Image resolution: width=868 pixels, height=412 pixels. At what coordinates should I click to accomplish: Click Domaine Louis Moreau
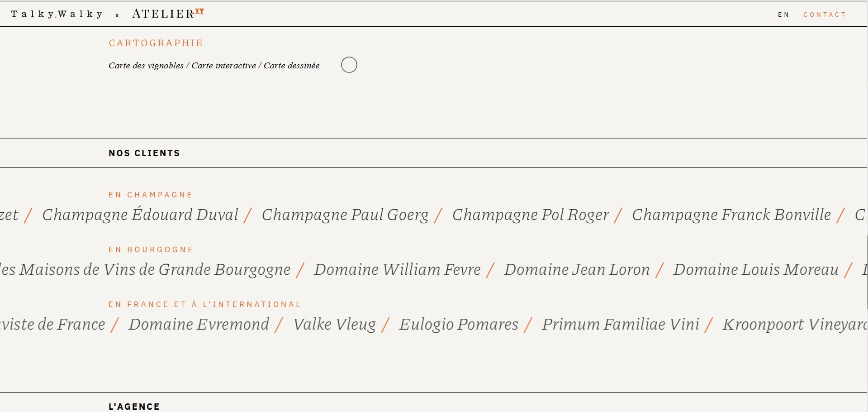coord(756,269)
